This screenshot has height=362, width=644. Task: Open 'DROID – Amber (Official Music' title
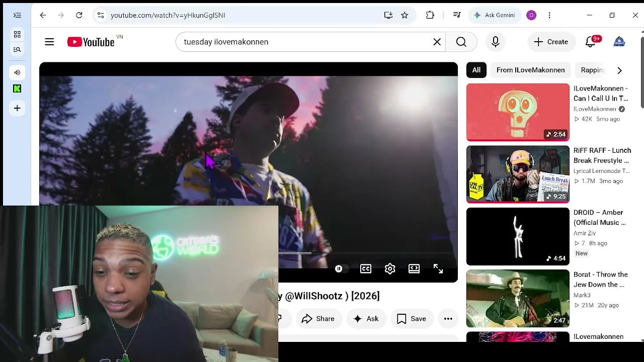coord(600,217)
